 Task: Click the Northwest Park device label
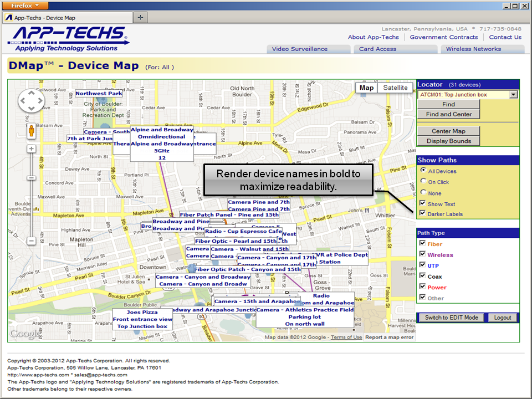99,93
